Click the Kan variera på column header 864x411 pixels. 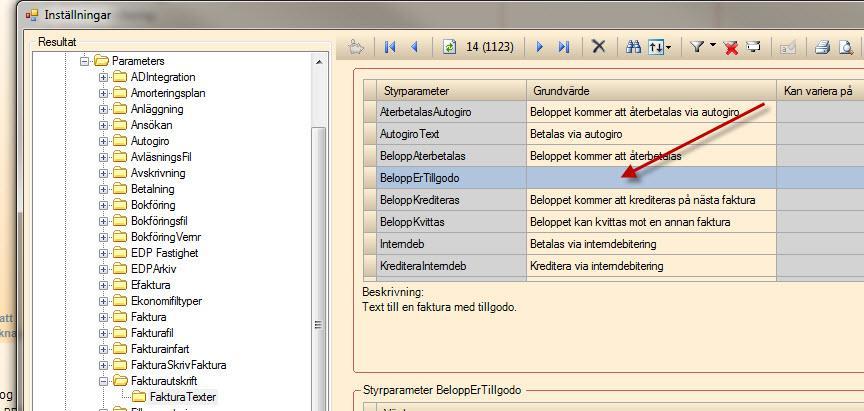(x=820, y=90)
